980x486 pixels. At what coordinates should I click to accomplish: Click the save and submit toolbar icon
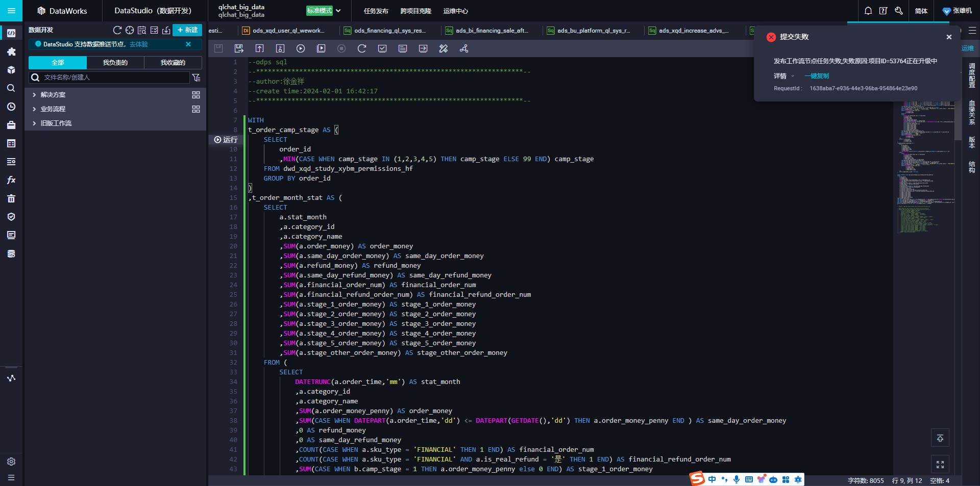pyautogui.click(x=239, y=48)
